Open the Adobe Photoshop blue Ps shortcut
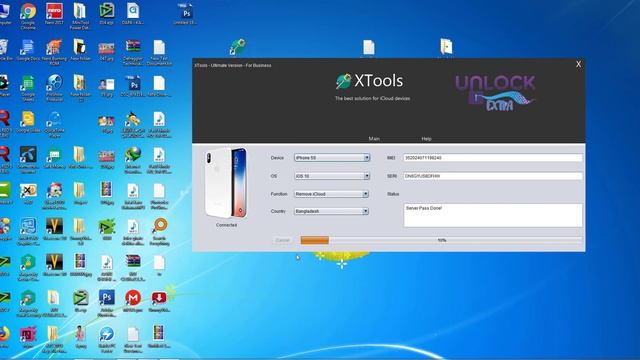The height and width of the screenshot is (360, 640). (x=107, y=303)
